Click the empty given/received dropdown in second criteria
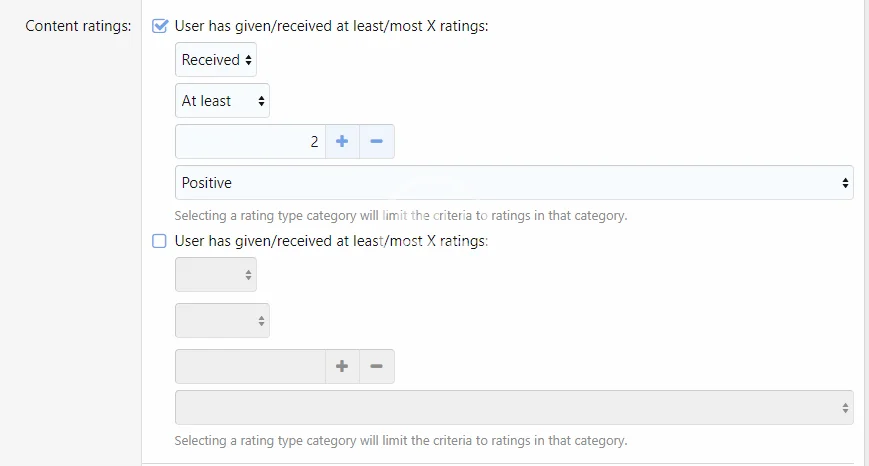This screenshot has width=869, height=466. [216, 275]
